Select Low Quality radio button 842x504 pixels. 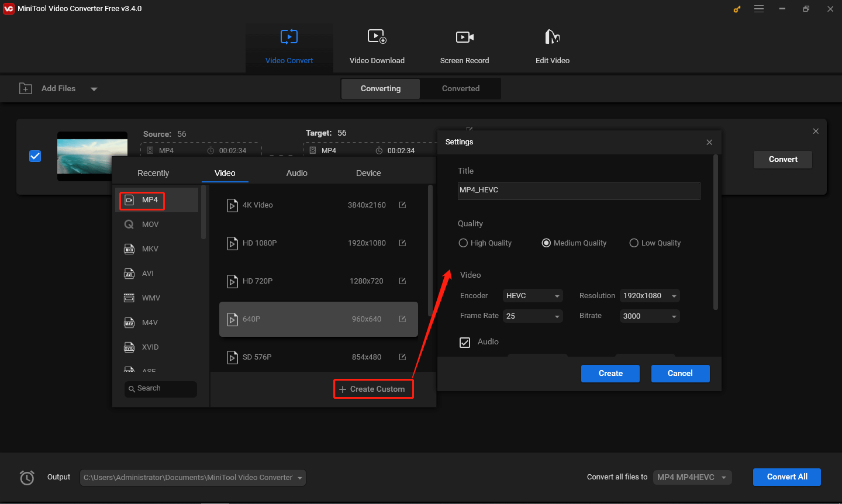click(634, 243)
